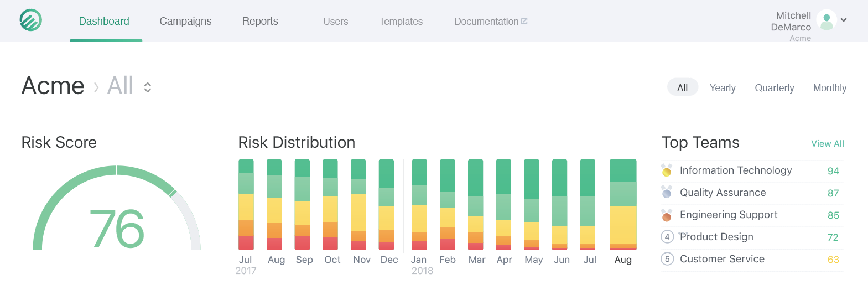Expand the user account menu chevron
The width and height of the screenshot is (868, 300).
[844, 20]
